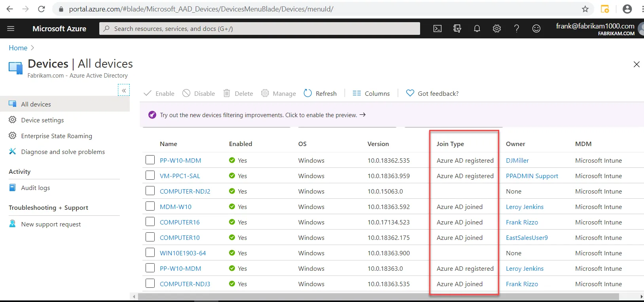This screenshot has width=644, height=302.
Task: Open the feedback smiley icon
Action: tap(536, 28)
